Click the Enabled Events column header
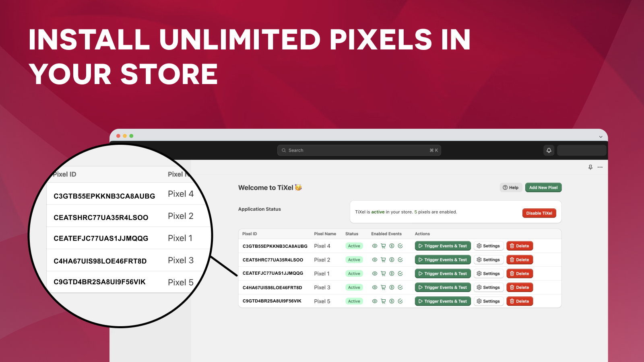 click(386, 234)
